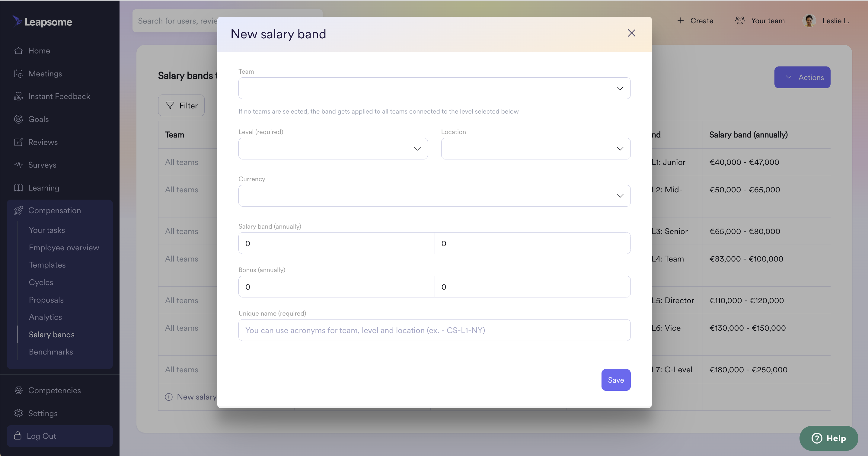Click the Unique name input field

[434, 330]
